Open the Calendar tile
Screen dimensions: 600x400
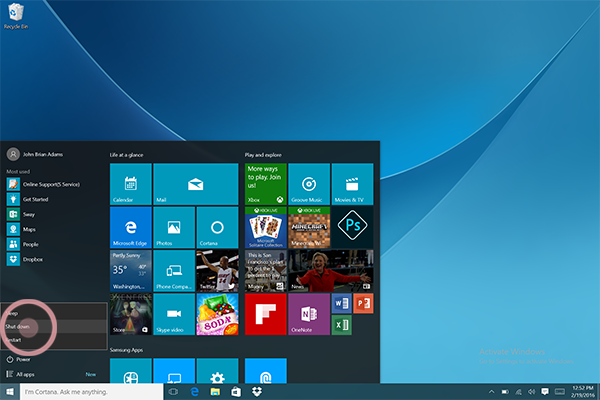[x=130, y=184]
